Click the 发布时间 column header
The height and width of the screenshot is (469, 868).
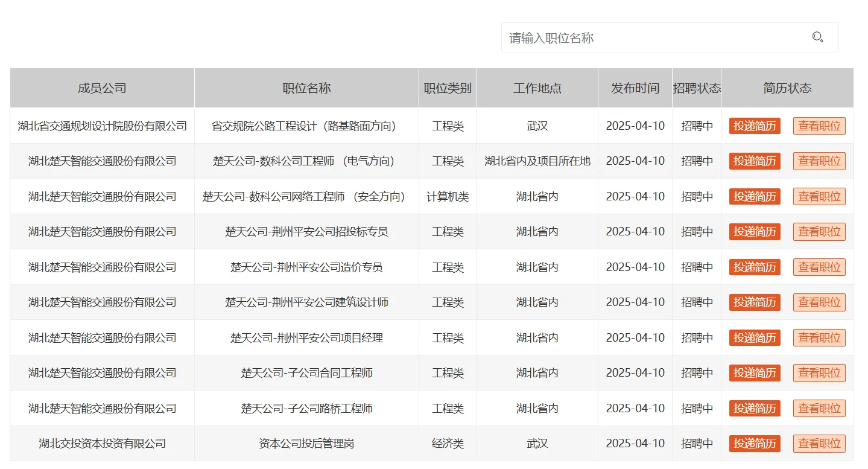635,88
